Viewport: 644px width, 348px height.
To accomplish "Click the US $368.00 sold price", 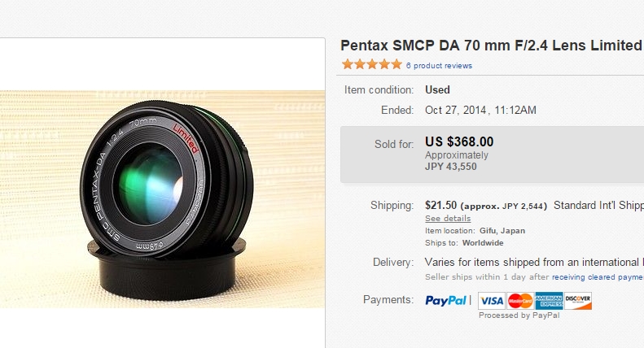I will 459,142.
